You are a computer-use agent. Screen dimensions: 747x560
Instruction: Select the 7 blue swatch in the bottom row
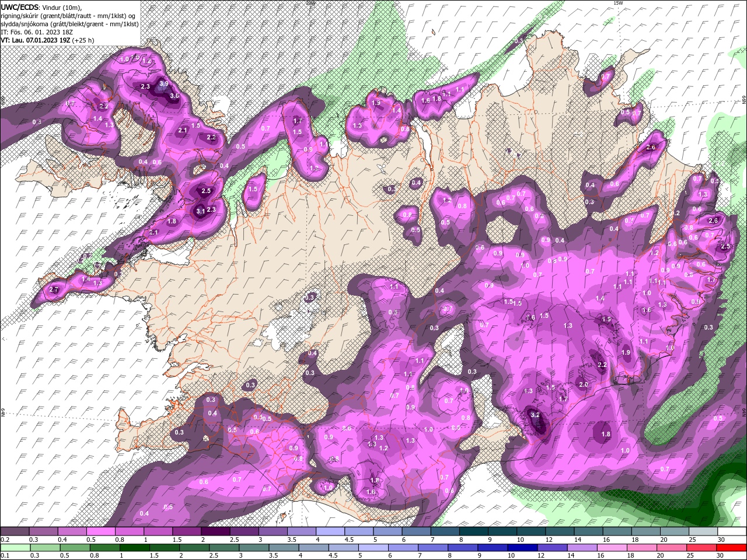click(432, 547)
